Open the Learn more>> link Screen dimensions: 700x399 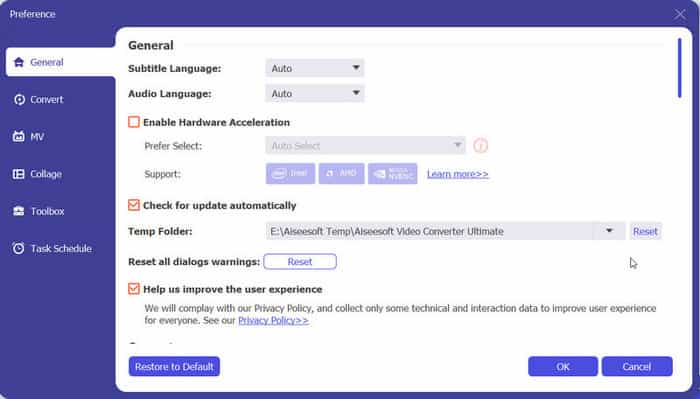[458, 174]
